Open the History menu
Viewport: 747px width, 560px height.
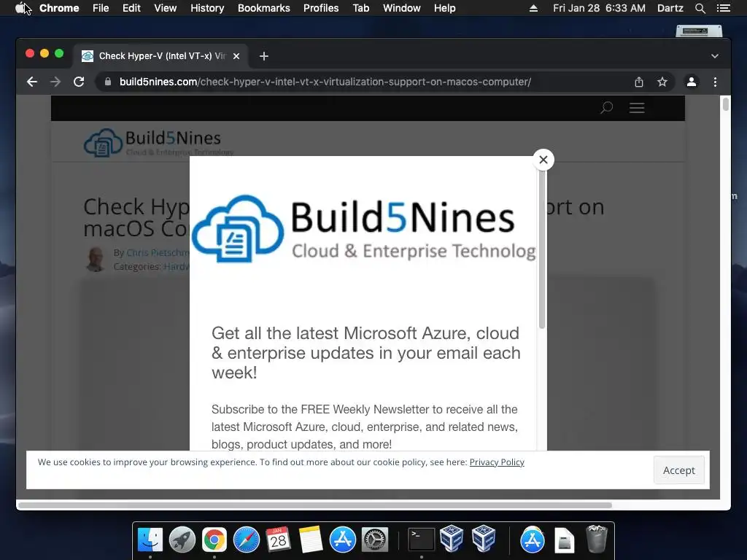(x=207, y=8)
